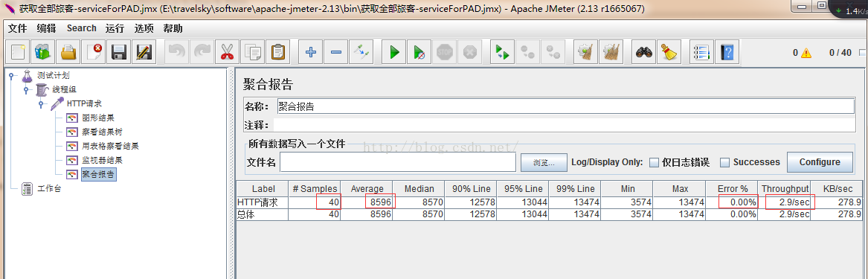
Task: Click the Stop test icon
Action: point(445,52)
